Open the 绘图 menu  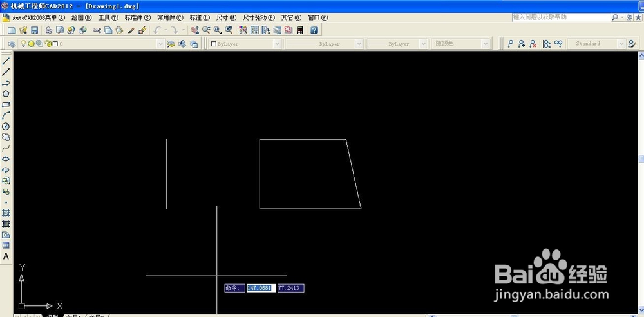(x=82, y=17)
